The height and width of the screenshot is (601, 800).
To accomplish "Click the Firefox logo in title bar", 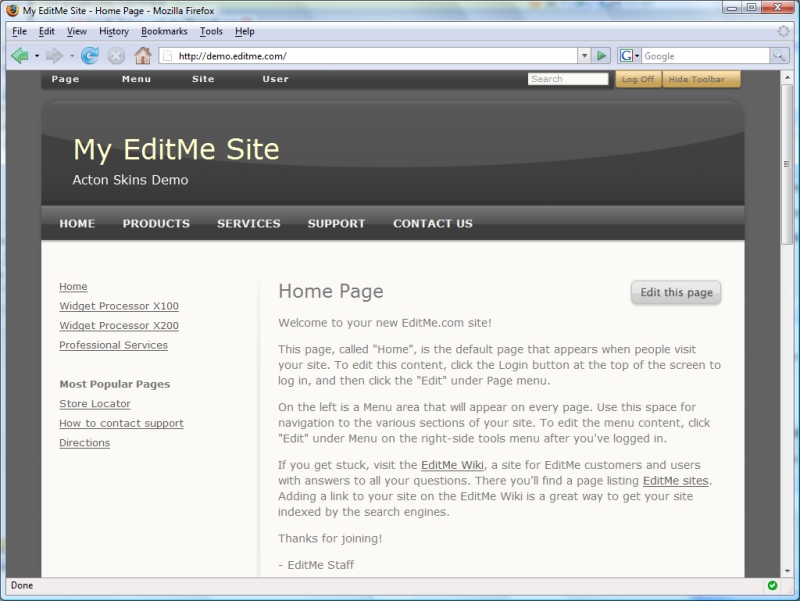I will pos(12,10).
